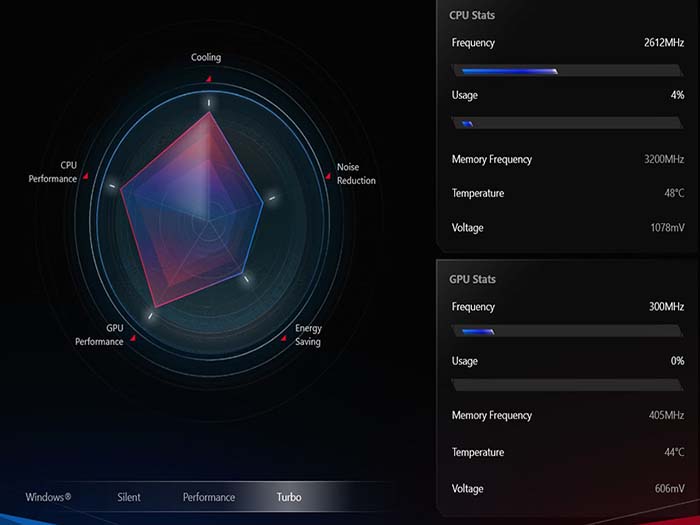Image resolution: width=700 pixels, height=525 pixels.
Task: Click the Noise Reduction chart label
Action: [356, 174]
